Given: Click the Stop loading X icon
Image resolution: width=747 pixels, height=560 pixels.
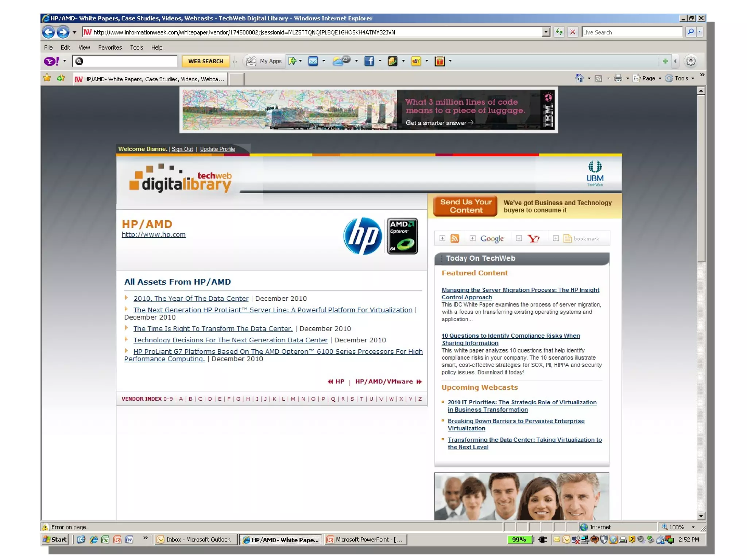Looking at the screenshot, I should point(573,32).
